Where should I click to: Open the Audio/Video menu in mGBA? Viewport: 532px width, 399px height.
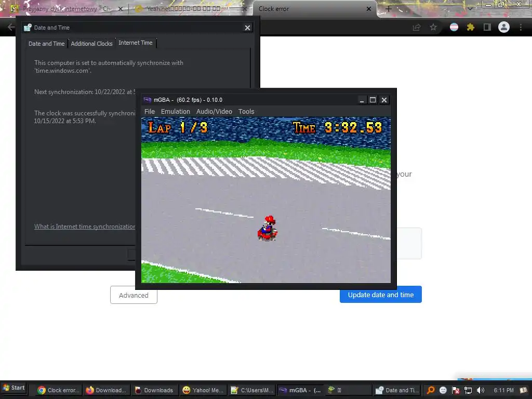pos(214,112)
